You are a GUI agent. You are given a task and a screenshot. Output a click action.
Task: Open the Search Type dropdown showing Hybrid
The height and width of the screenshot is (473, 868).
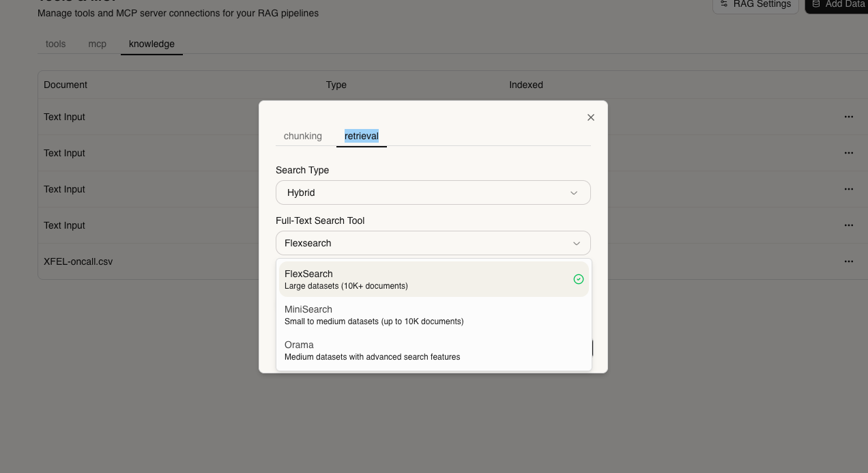tap(433, 192)
